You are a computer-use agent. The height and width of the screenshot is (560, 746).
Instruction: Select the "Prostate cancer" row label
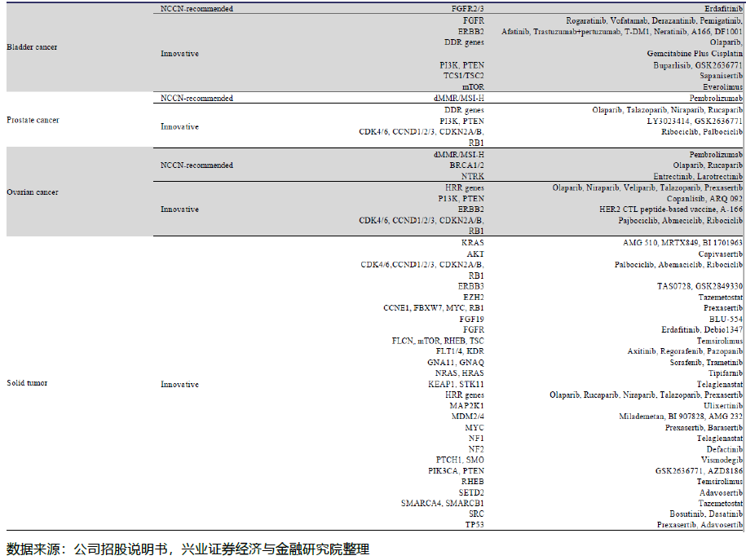tap(33, 120)
